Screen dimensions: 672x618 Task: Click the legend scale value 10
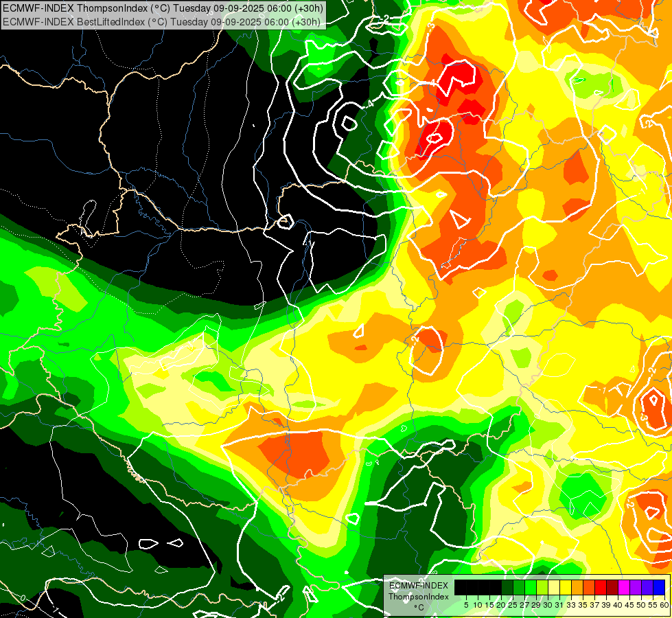(478, 605)
